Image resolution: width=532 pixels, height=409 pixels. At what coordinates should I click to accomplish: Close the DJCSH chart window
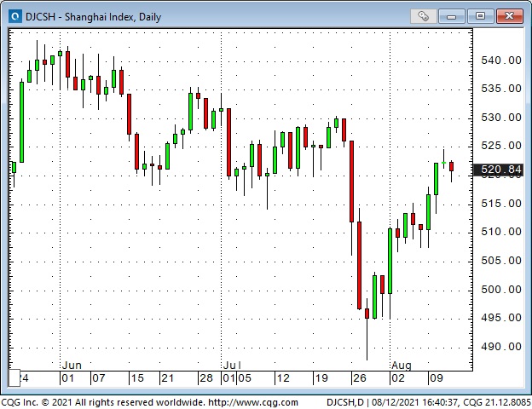[509, 16]
